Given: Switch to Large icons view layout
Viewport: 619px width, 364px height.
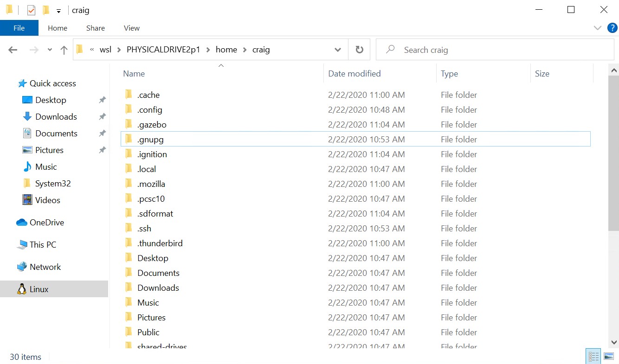Looking at the screenshot, I should tap(608, 357).
